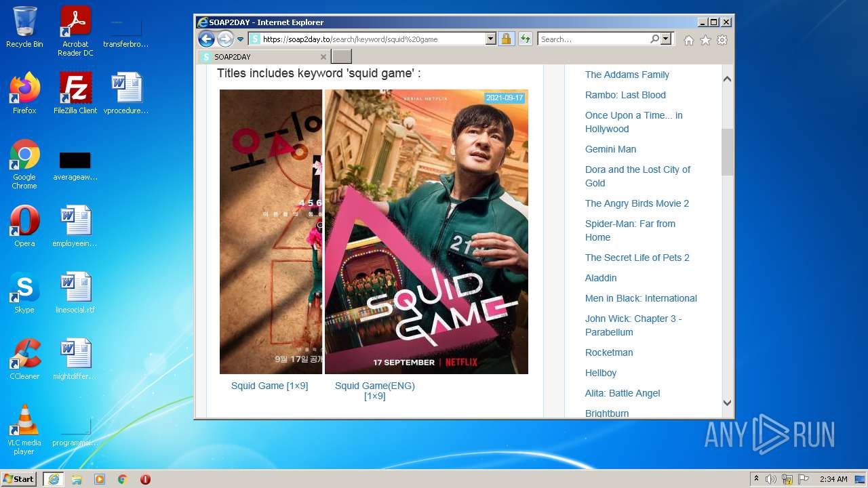The image size is (868, 488).
Task: Open the employeein Word document icon
Action: click(x=75, y=226)
